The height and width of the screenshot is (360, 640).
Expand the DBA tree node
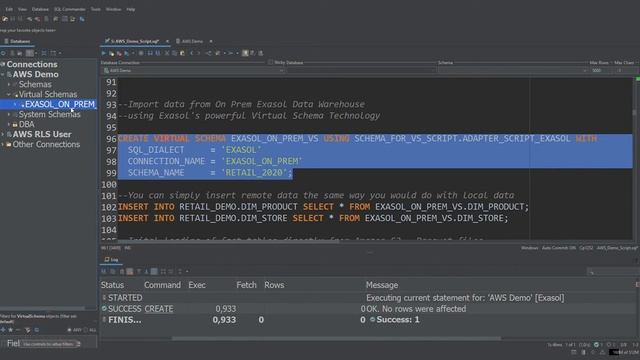(9, 124)
